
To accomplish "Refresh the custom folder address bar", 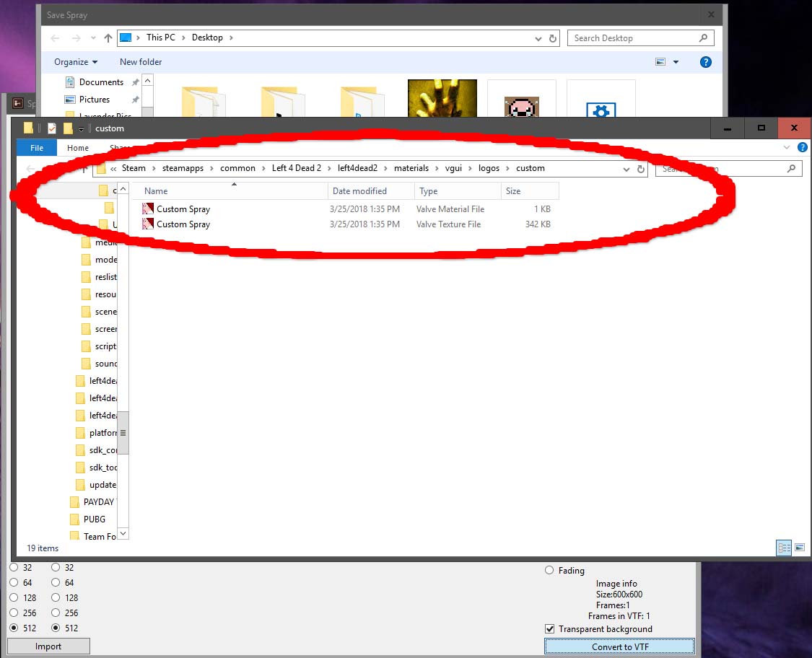I will pos(640,169).
